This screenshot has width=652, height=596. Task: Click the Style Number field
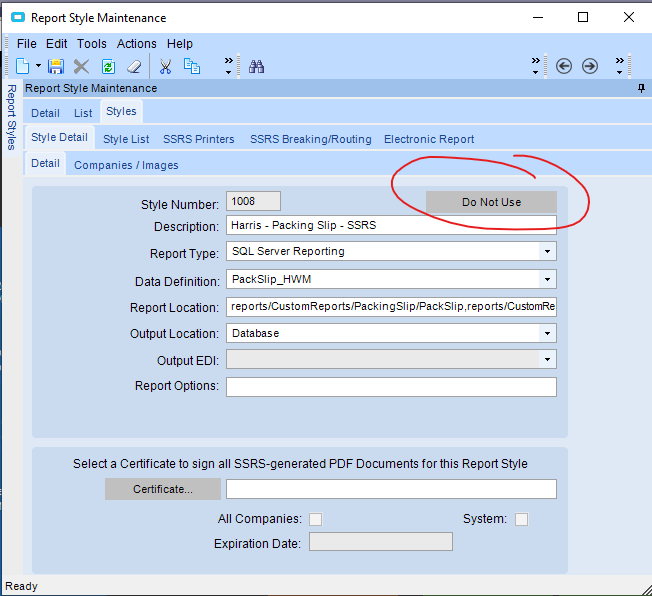click(x=253, y=201)
